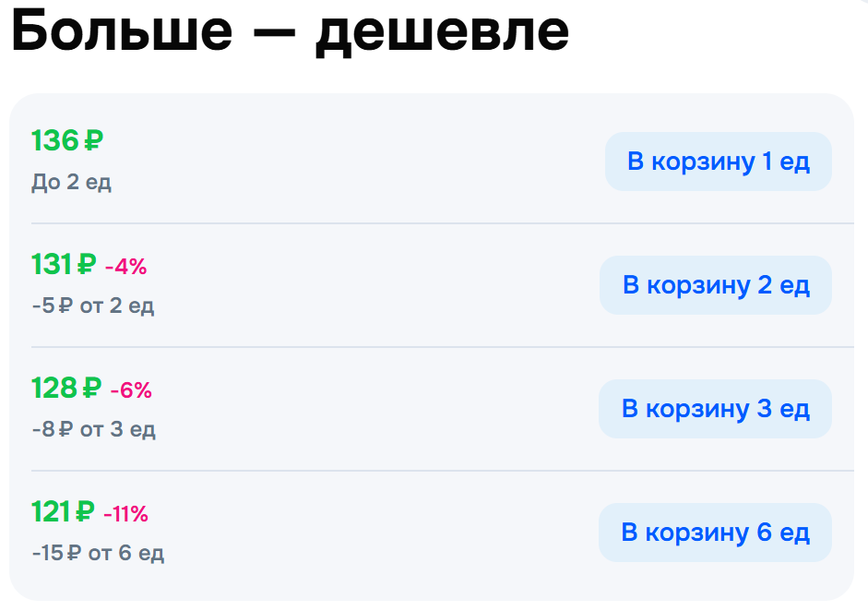Select the green number 131
The image size is (868, 611).
[x=52, y=266]
